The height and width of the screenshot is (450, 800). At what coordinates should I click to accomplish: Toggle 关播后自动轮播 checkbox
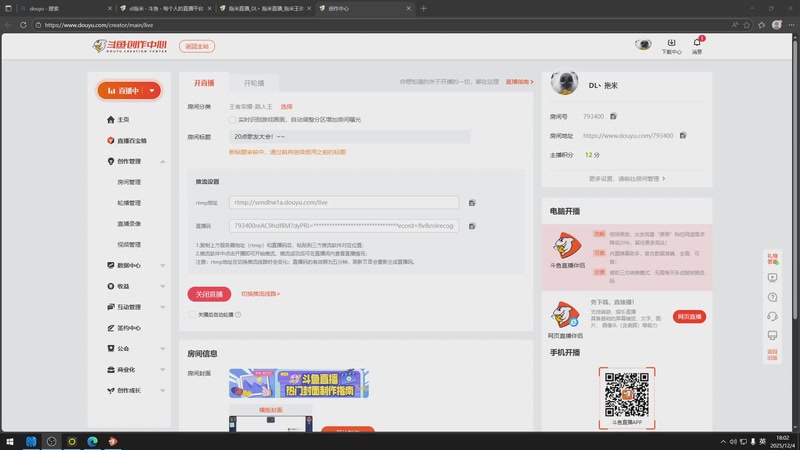pos(192,315)
